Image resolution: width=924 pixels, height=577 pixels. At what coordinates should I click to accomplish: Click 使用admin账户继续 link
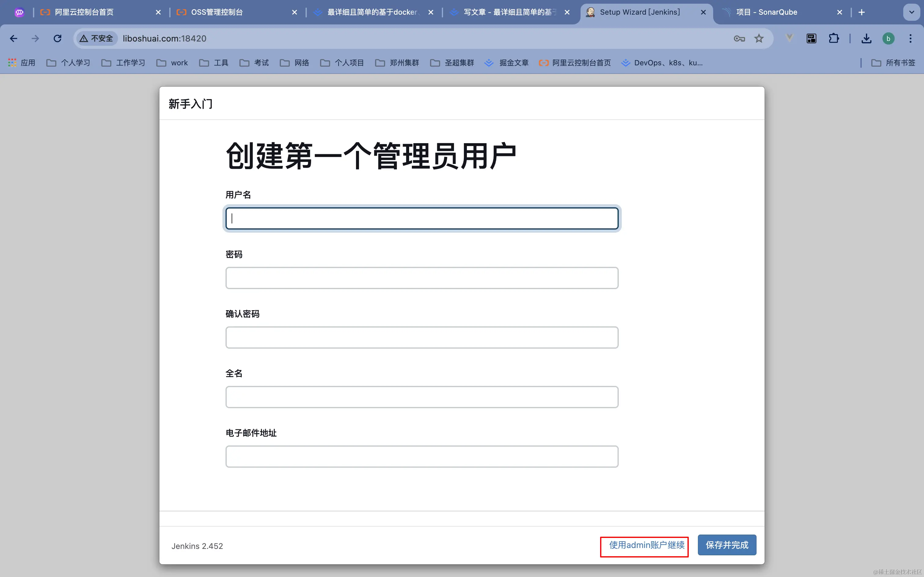pos(647,545)
